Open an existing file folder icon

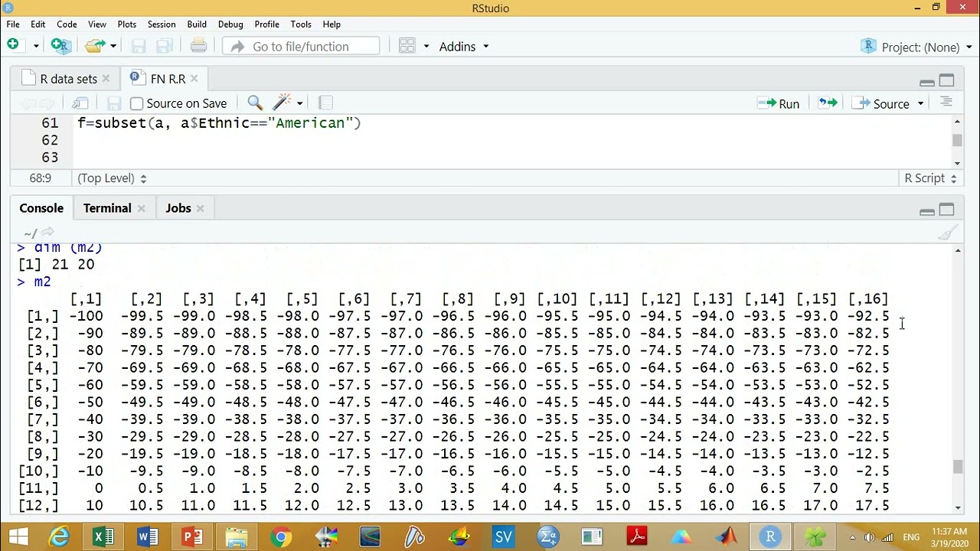[95, 46]
